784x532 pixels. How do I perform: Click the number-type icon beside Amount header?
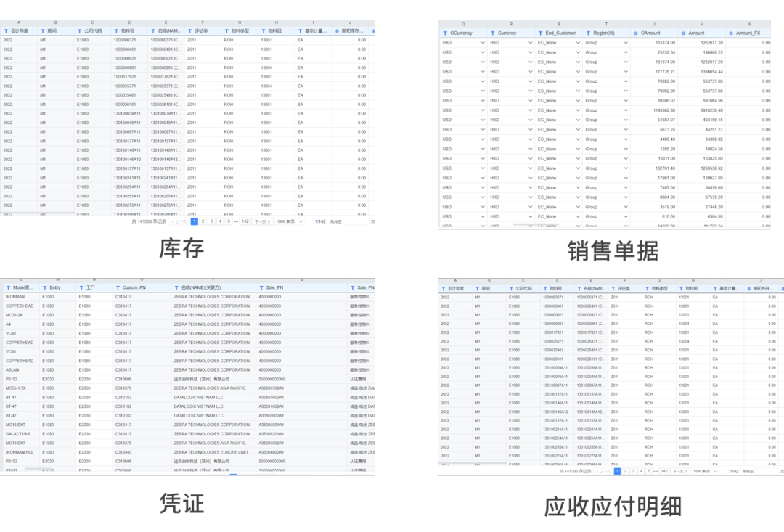[684, 33]
